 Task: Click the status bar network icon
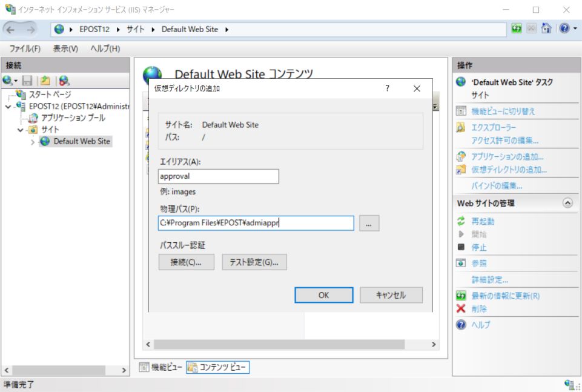pyautogui.click(x=569, y=384)
